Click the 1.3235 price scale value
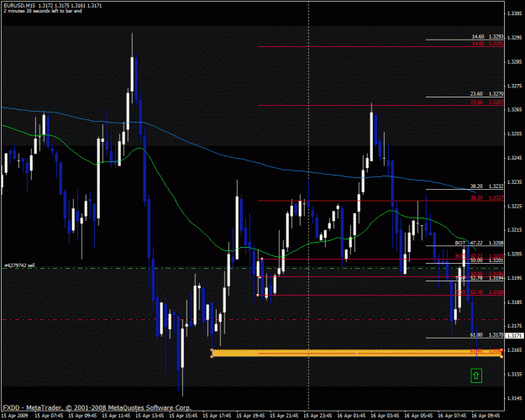The width and height of the screenshot is (525, 420). point(514,182)
